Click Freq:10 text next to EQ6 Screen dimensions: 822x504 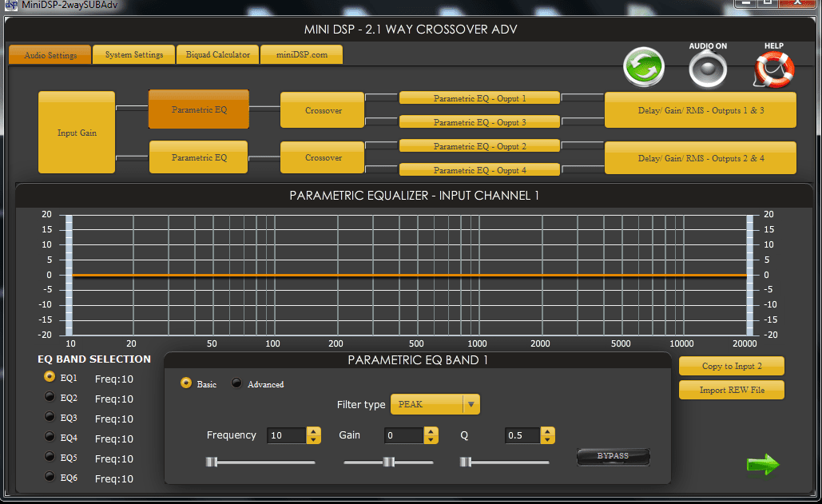[x=113, y=478]
